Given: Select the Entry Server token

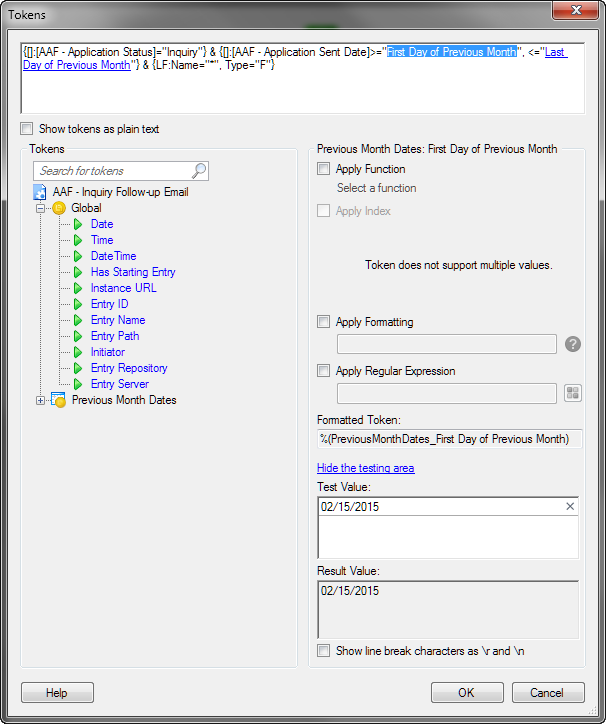Looking at the screenshot, I should pos(120,384).
